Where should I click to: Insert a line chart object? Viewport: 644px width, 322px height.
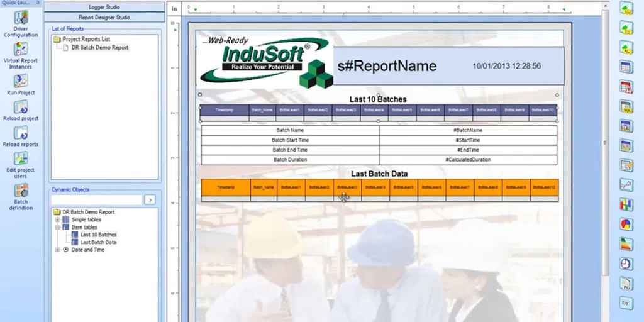click(626, 184)
